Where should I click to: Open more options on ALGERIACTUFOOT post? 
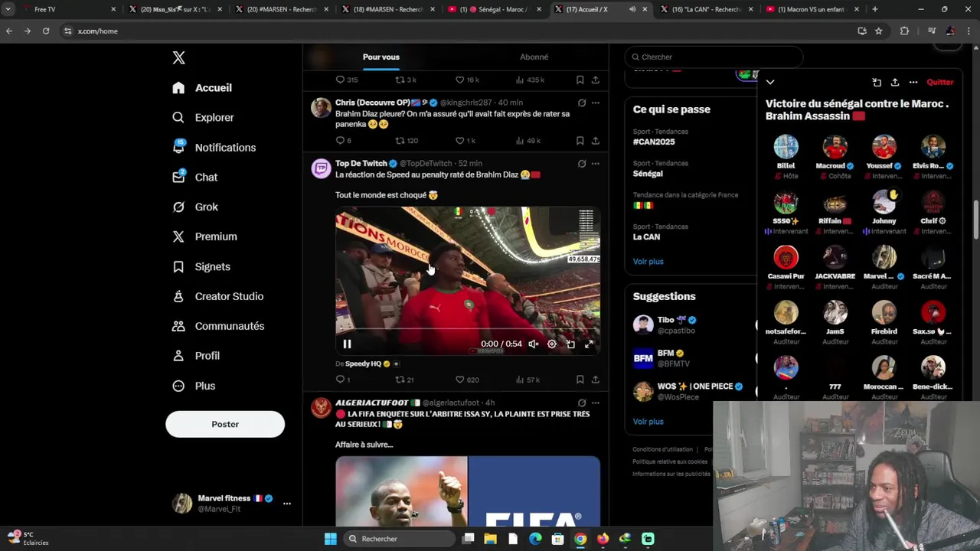595,403
